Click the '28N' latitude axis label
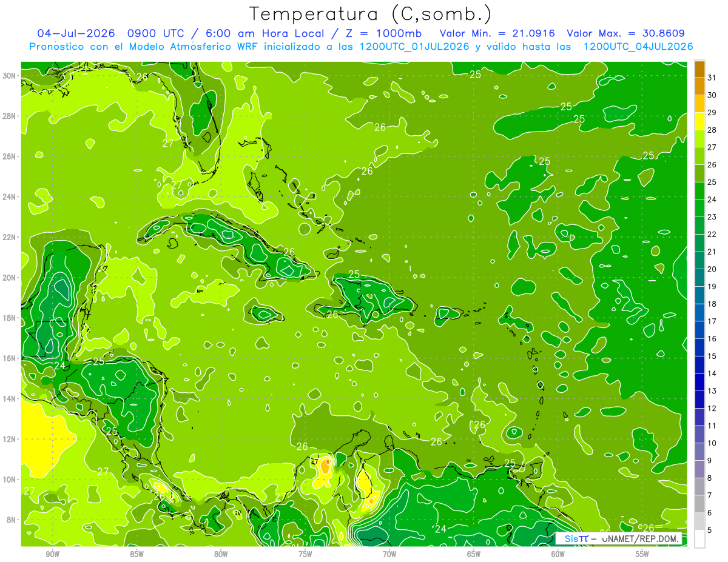This screenshot has height=562, width=728. coord(10,116)
